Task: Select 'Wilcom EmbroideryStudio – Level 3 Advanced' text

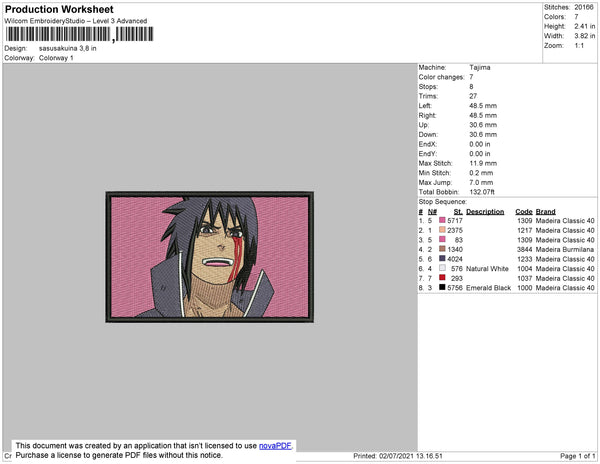Action: (76, 21)
